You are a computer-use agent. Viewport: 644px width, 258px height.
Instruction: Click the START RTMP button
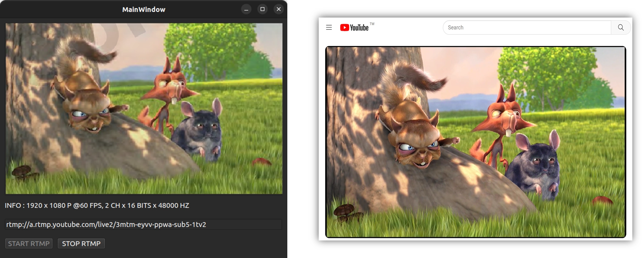point(29,243)
